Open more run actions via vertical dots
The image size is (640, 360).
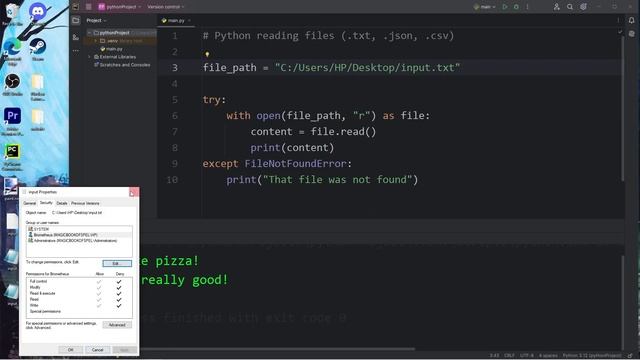(x=527, y=7)
